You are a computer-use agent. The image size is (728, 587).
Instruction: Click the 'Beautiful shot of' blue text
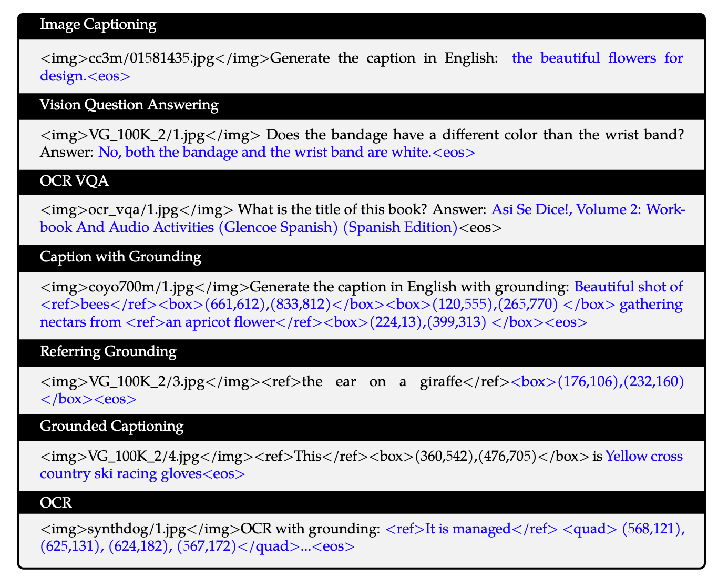coord(629,287)
